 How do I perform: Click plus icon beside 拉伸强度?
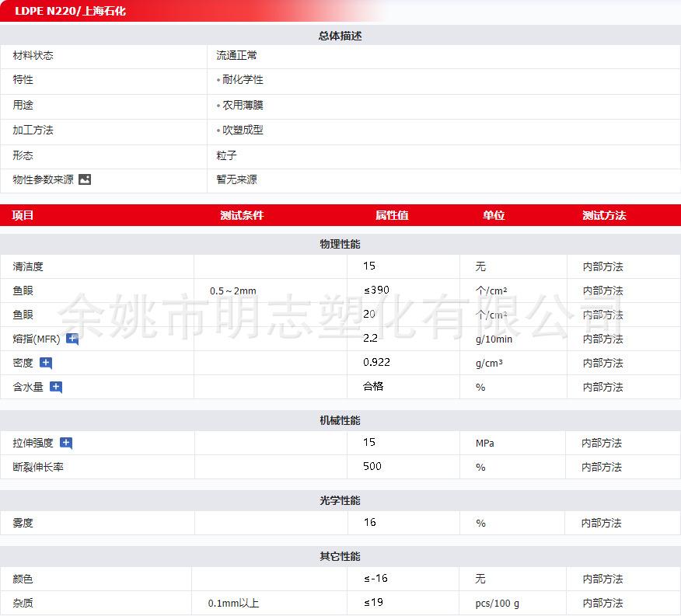pos(66,443)
